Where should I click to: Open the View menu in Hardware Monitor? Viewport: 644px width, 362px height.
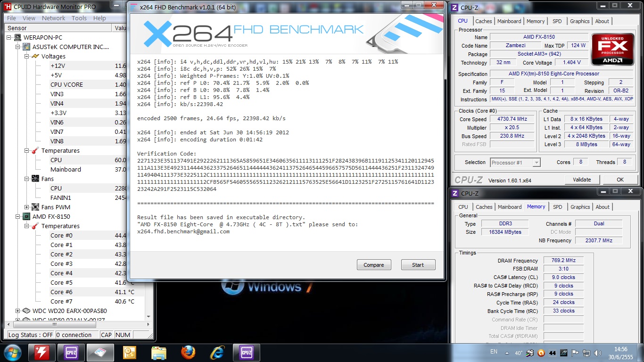(x=29, y=18)
